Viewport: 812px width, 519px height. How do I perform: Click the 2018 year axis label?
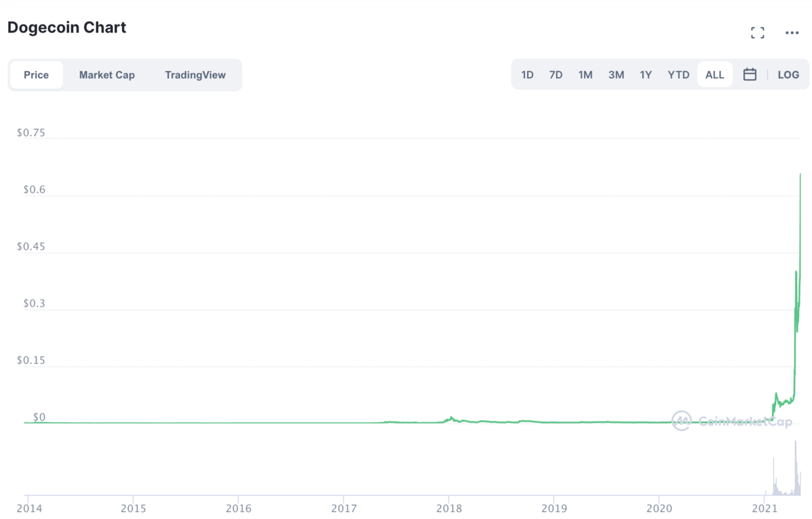[449, 507]
